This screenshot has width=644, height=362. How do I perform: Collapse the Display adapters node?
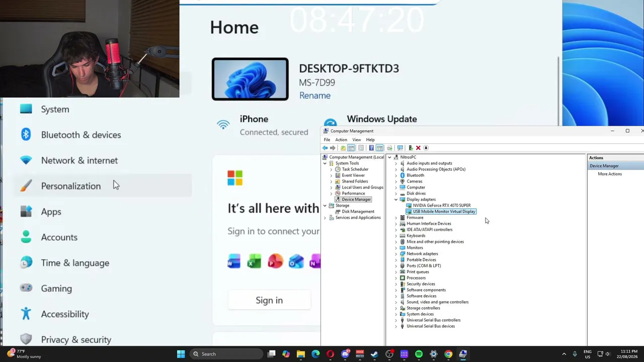click(x=396, y=200)
